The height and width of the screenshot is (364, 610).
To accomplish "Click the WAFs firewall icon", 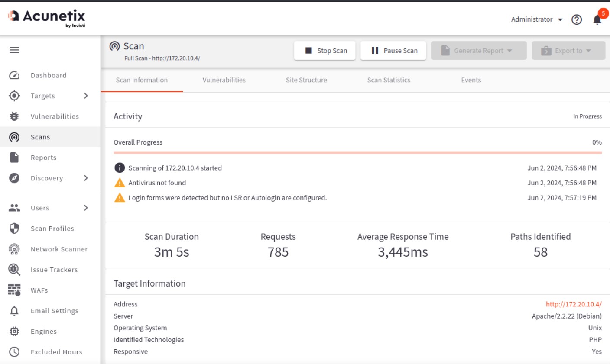I will pyautogui.click(x=14, y=290).
